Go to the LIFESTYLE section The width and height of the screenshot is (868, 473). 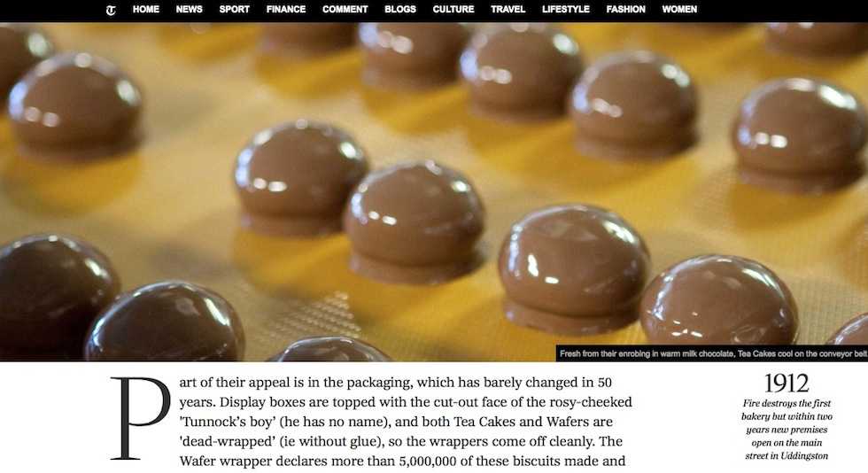tap(566, 10)
